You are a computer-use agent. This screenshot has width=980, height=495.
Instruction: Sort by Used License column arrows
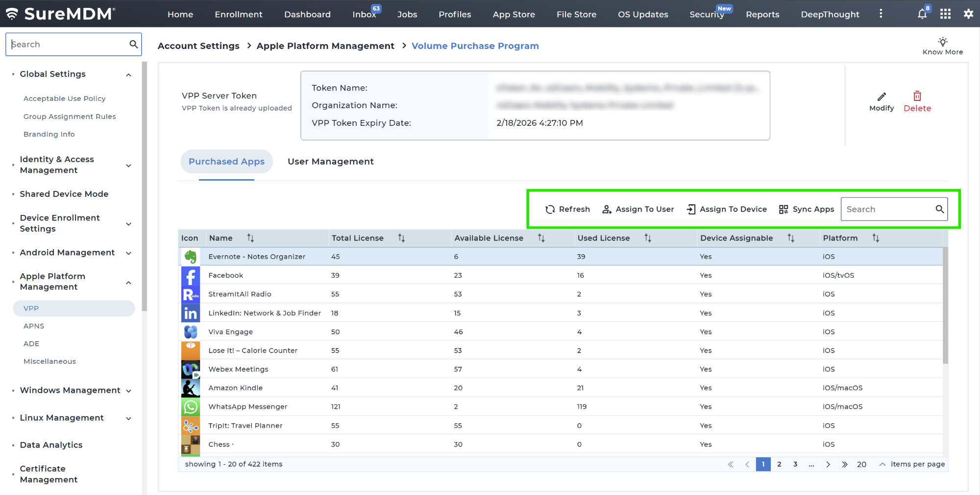click(648, 238)
